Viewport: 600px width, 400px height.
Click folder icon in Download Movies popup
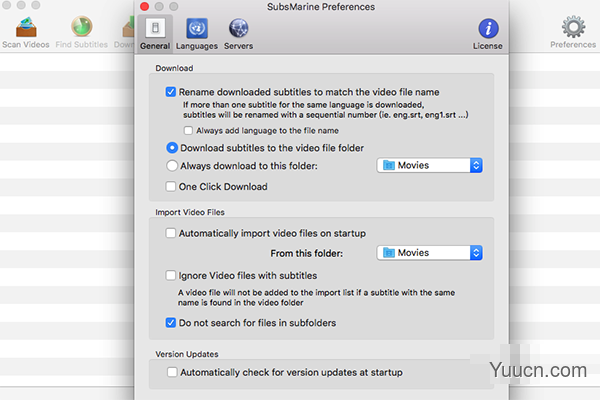(x=389, y=165)
